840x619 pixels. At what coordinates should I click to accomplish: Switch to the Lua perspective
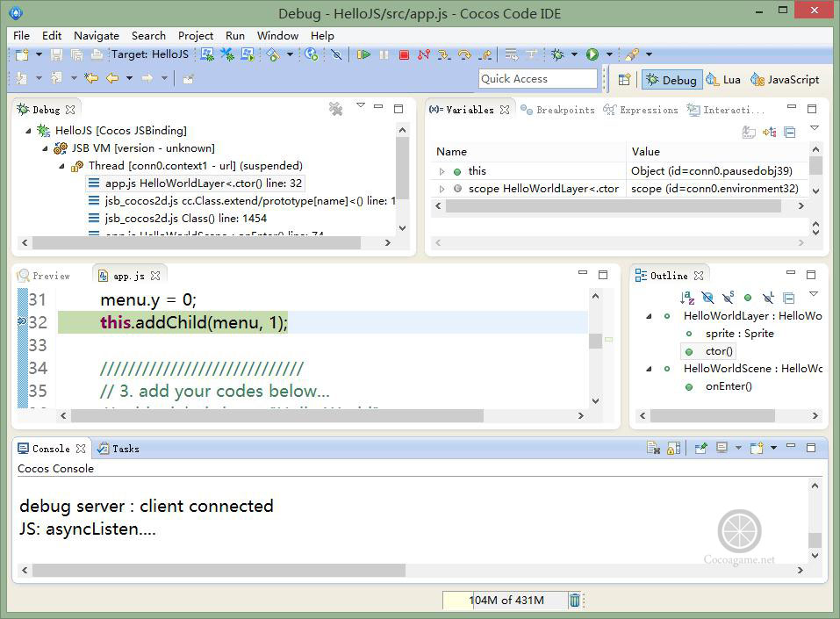coord(722,80)
